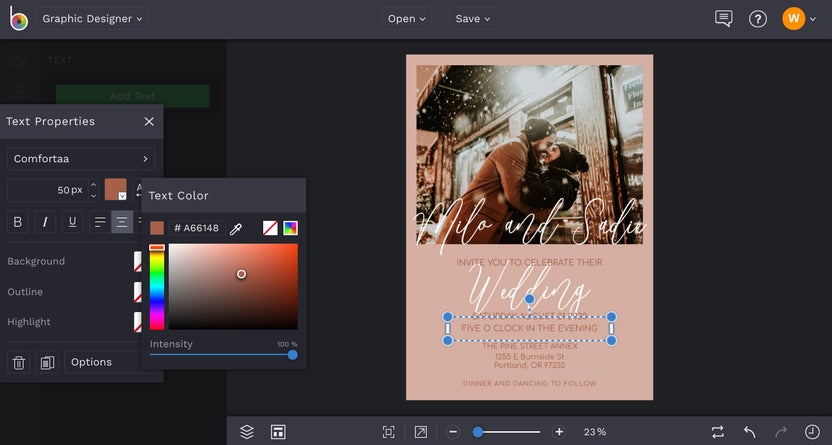Click the repeat loop arrows icon
This screenshot has width=832, height=445.
tap(717, 432)
